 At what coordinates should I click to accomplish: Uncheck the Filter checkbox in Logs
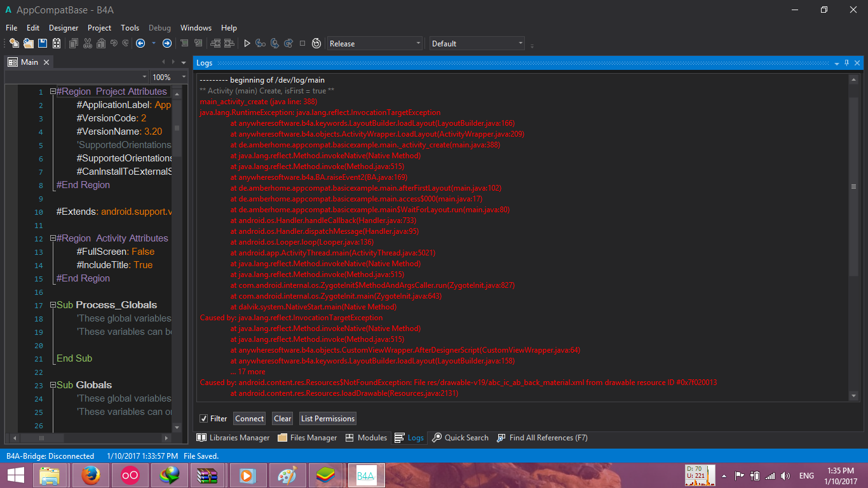(x=204, y=419)
